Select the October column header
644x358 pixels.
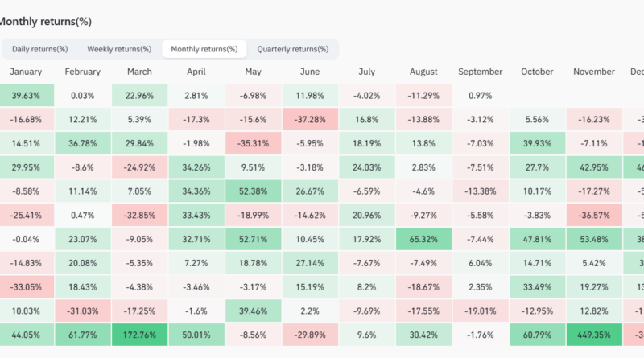click(x=537, y=72)
